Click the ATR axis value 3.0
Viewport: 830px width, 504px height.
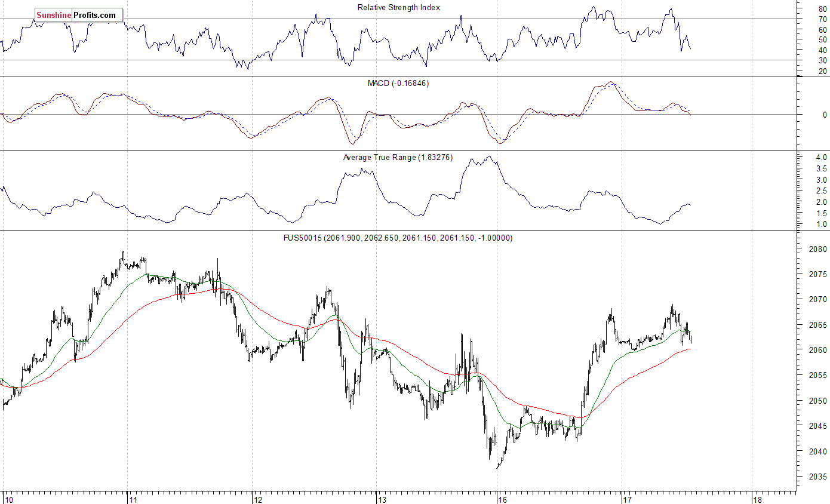(821, 180)
